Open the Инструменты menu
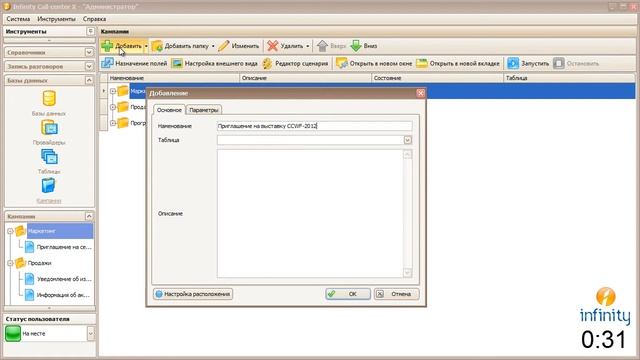This screenshot has height=360, width=640. coord(56,19)
